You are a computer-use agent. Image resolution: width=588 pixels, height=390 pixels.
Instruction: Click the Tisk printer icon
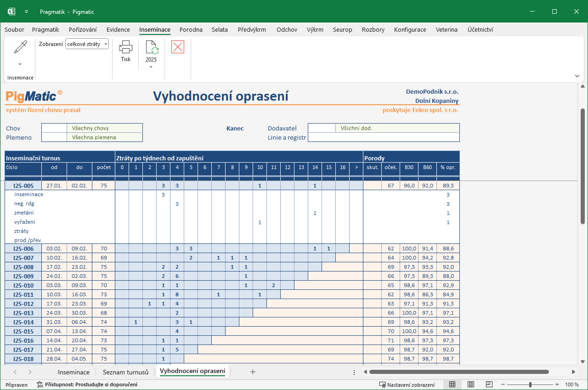coord(126,47)
